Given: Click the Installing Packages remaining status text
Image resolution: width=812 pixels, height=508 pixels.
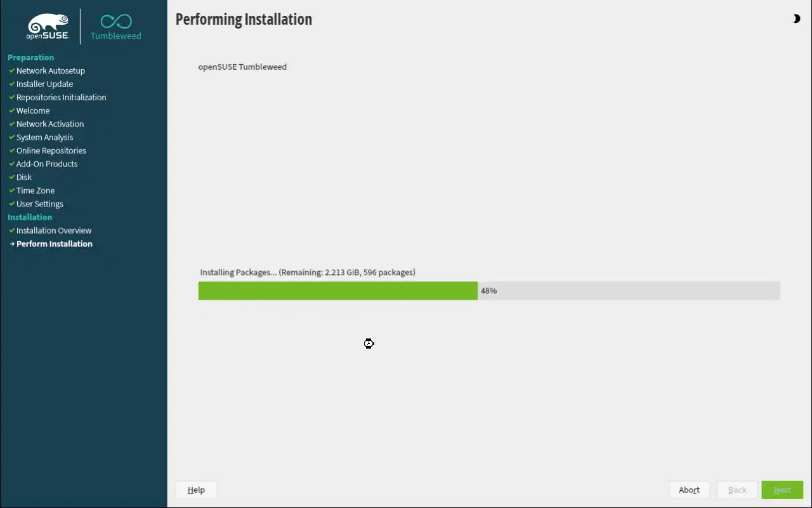Looking at the screenshot, I should 308,272.
